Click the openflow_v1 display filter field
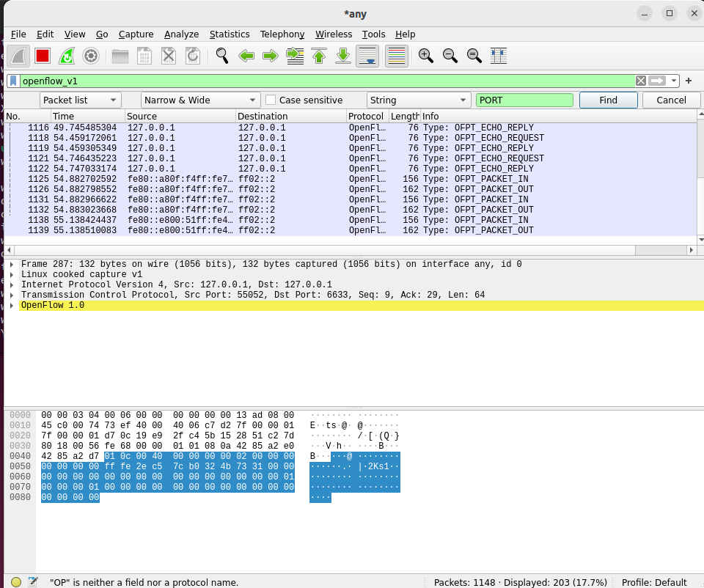The image size is (704, 588). 327,81
